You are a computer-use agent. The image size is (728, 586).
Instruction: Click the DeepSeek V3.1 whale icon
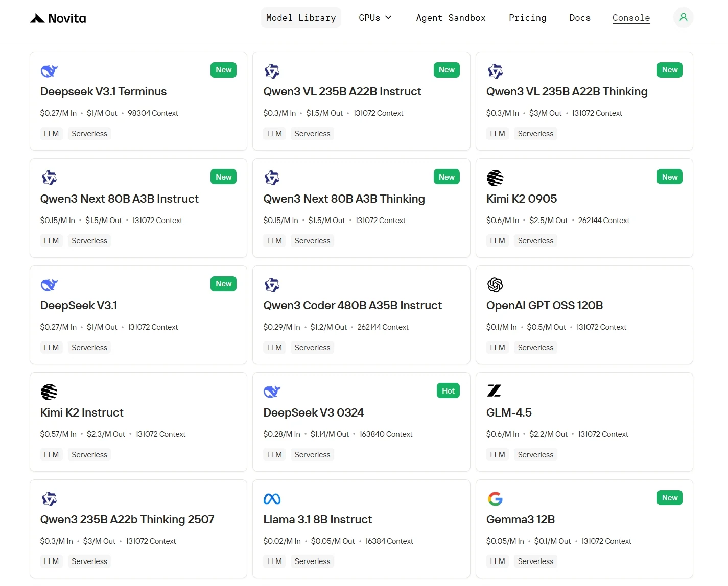pos(49,285)
